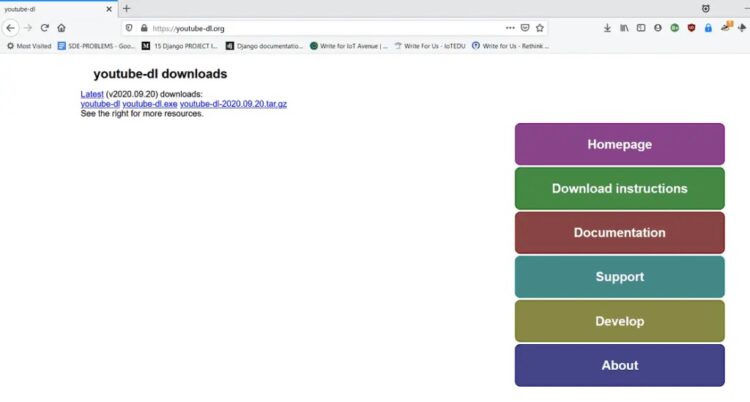750x402 pixels.
Task: Download the youtube-dl Unix file link
Action: pos(100,104)
